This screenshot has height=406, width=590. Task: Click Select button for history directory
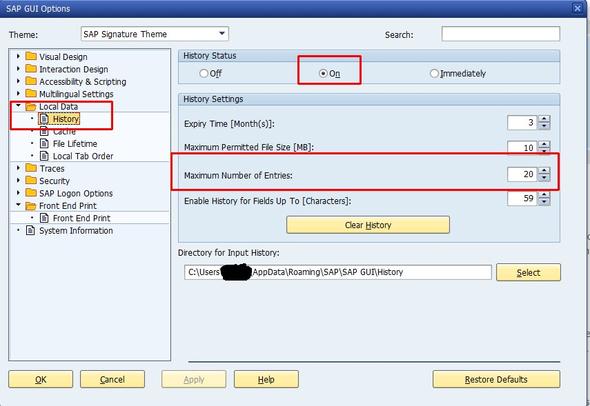click(x=528, y=272)
